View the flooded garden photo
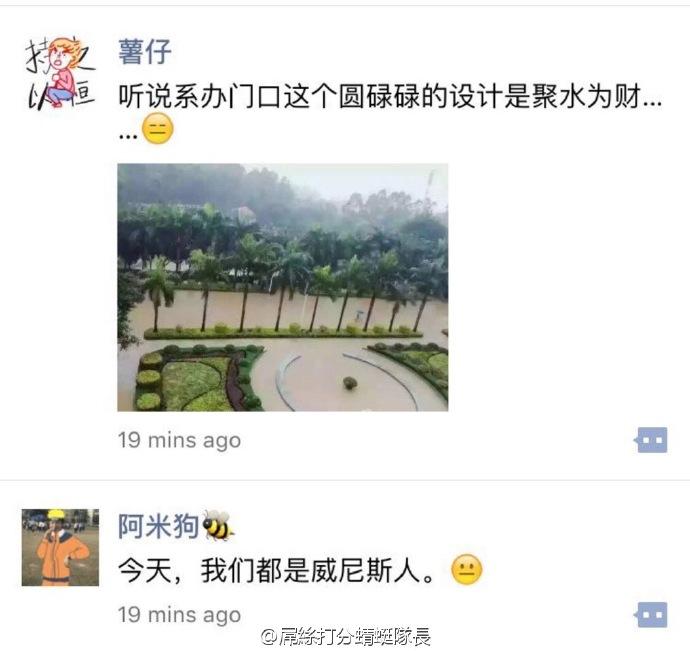690x651 pixels. pos(283,287)
